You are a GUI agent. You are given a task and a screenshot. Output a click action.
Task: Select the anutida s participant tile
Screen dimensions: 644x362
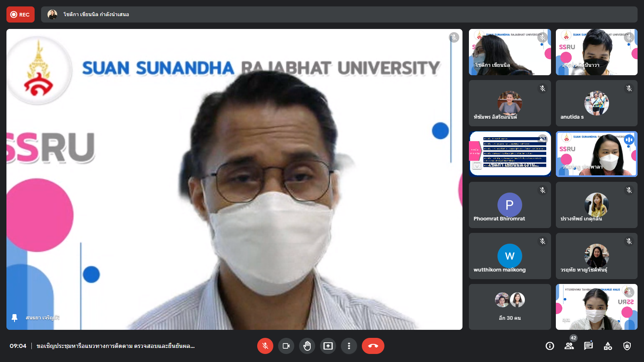[x=597, y=103]
